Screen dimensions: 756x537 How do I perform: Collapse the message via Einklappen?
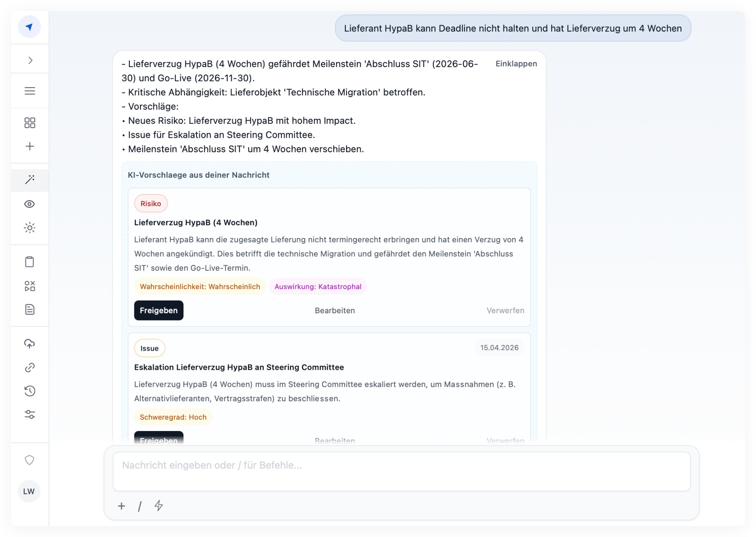pyautogui.click(x=516, y=63)
